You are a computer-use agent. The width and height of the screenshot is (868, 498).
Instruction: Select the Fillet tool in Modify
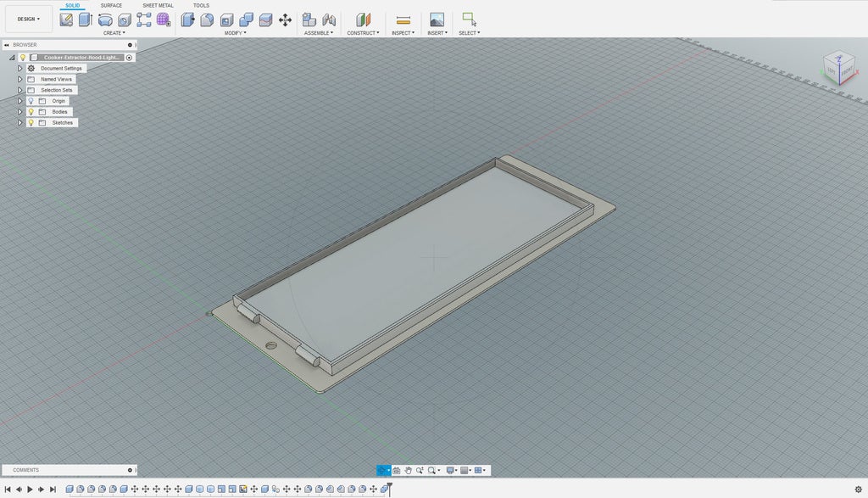207,20
